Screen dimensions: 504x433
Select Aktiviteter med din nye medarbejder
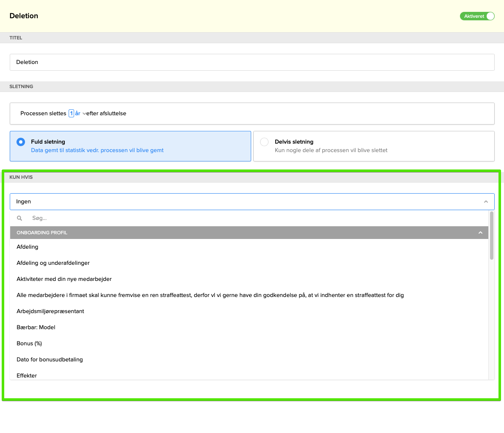tap(64, 279)
